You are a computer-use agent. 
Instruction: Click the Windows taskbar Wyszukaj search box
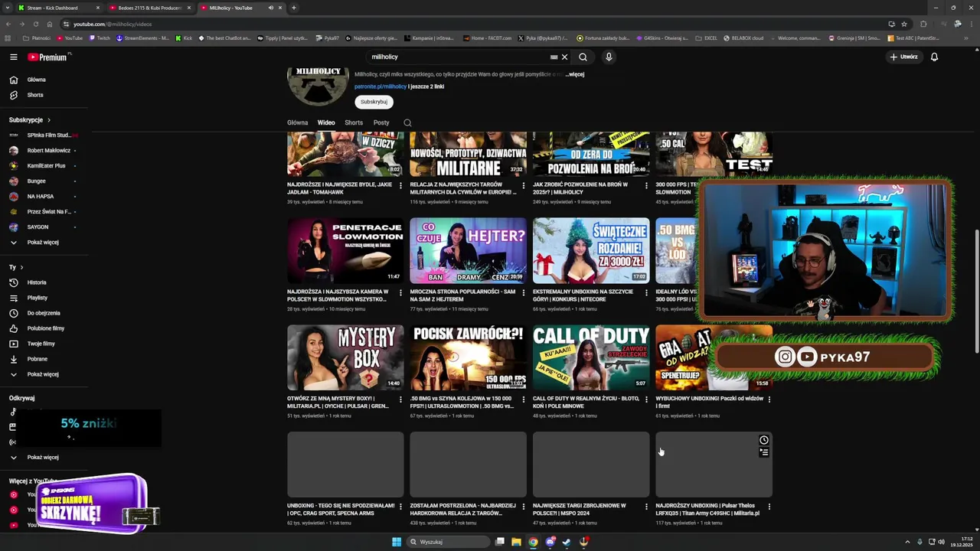[x=447, y=542]
